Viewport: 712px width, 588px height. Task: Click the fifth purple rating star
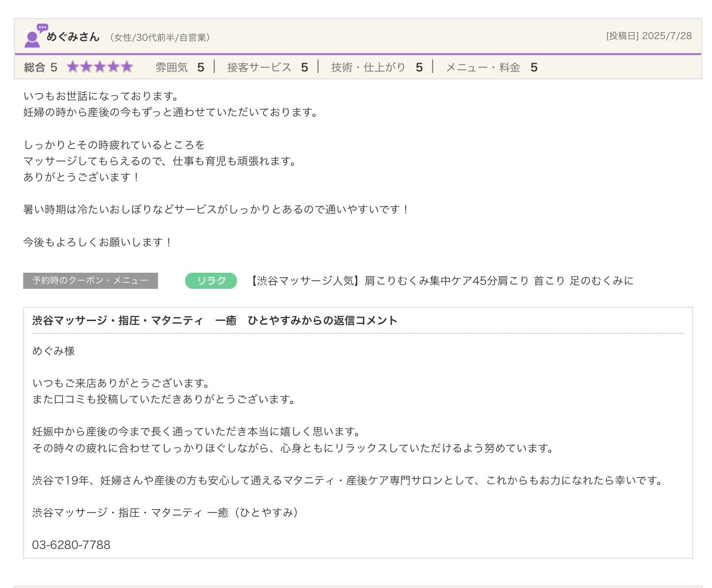tap(127, 67)
